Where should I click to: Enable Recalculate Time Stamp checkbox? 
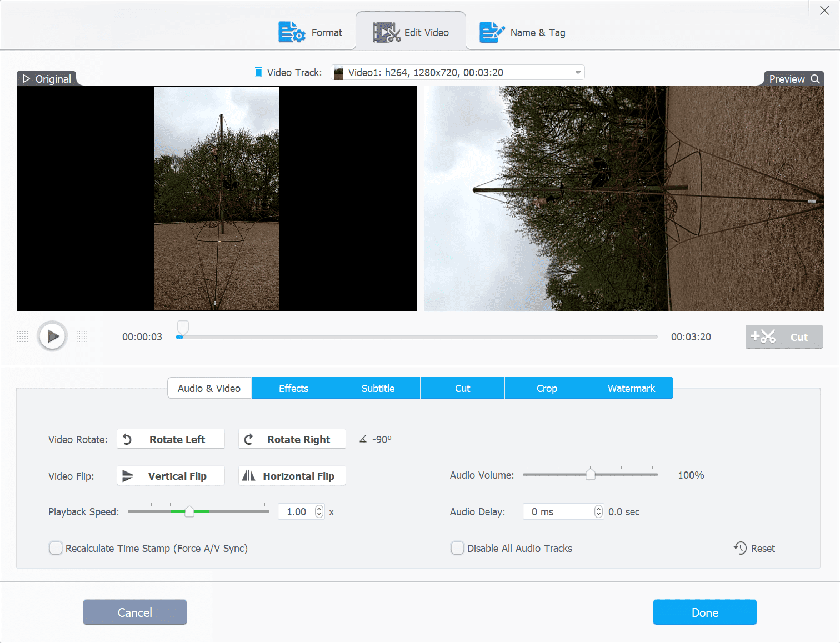tap(56, 548)
